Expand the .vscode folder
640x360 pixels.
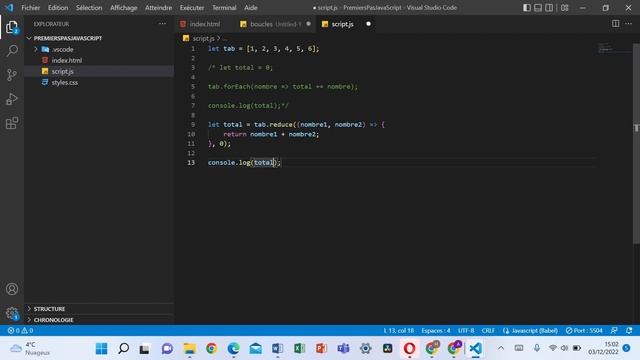click(36, 49)
